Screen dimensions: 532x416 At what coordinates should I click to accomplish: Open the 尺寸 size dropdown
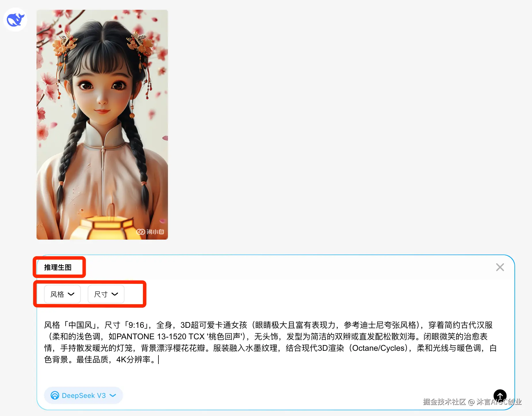[x=106, y=294]
